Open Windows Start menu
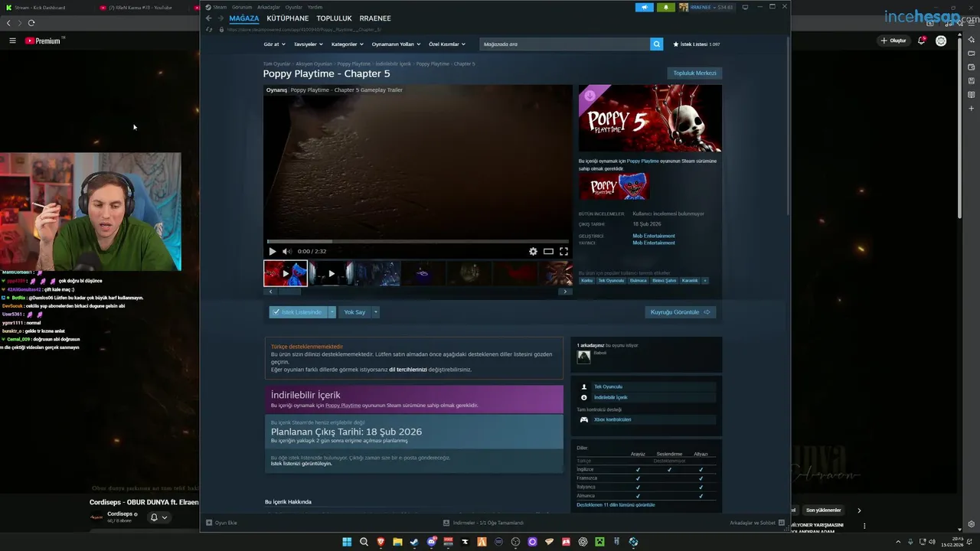980x551 pixels. coord(347,542)
